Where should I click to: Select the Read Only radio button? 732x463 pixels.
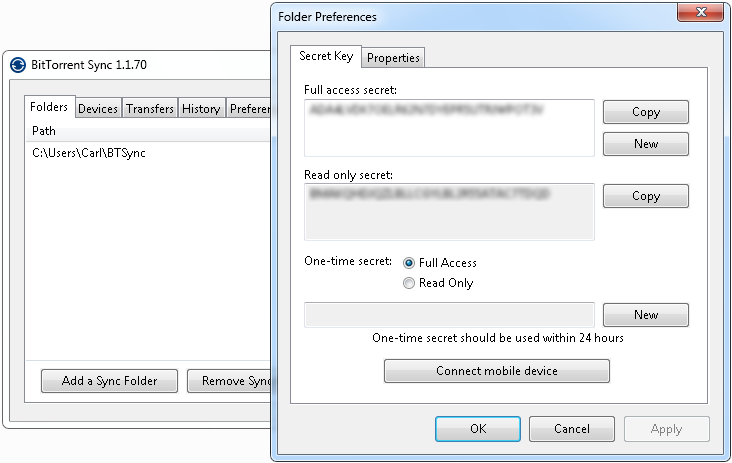[x=408, y=283]
